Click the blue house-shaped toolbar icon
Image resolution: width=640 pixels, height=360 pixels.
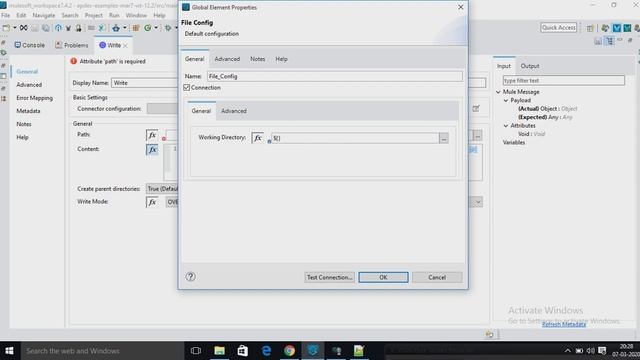coord(58,28)
